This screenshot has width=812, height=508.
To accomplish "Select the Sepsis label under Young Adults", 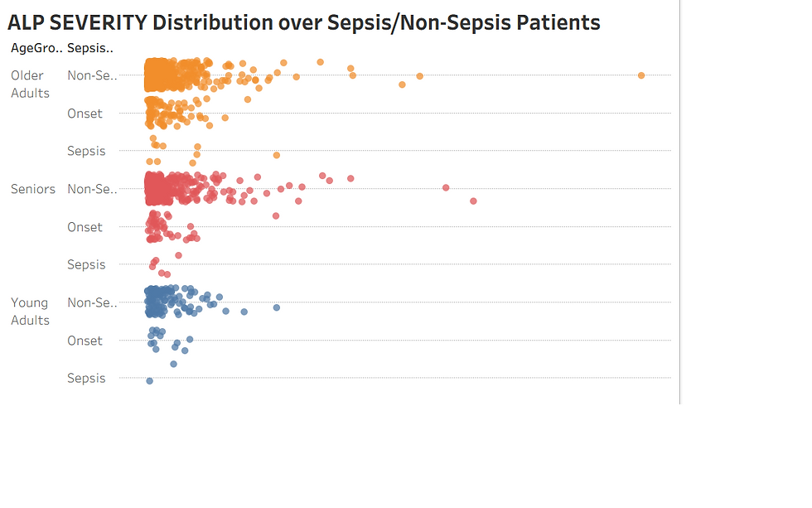I will tap(86, 378).
